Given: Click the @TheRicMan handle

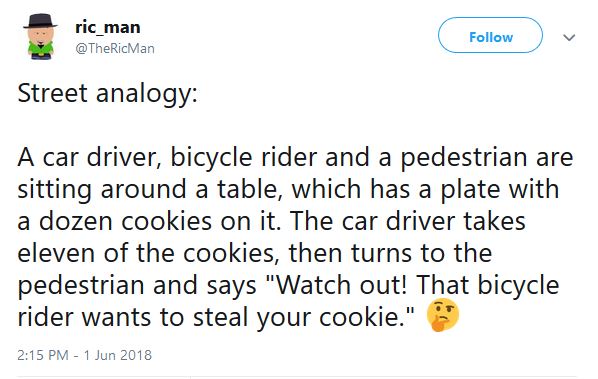Looking at the screenshot, I should [115, 49].
